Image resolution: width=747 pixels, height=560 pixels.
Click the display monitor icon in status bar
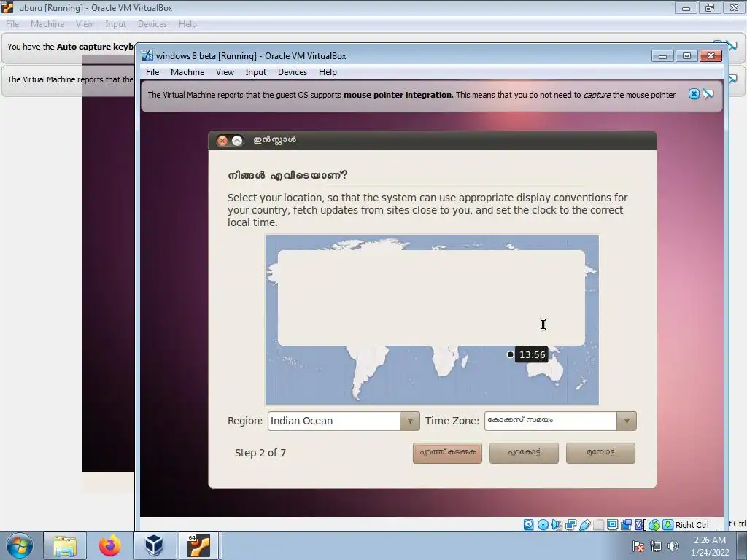coord(613,525)
